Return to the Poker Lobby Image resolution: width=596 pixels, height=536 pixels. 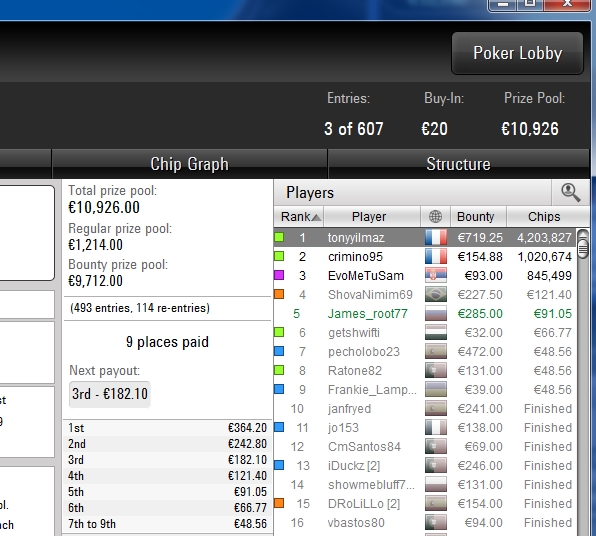517,53
